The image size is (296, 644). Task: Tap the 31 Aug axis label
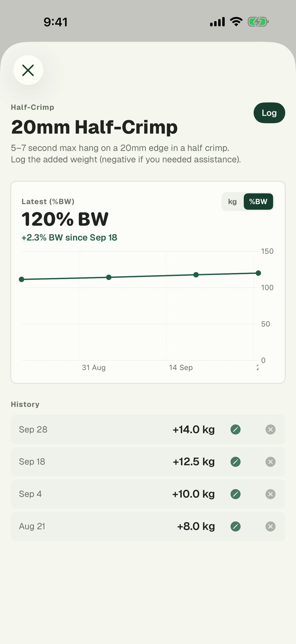point(94,368)
